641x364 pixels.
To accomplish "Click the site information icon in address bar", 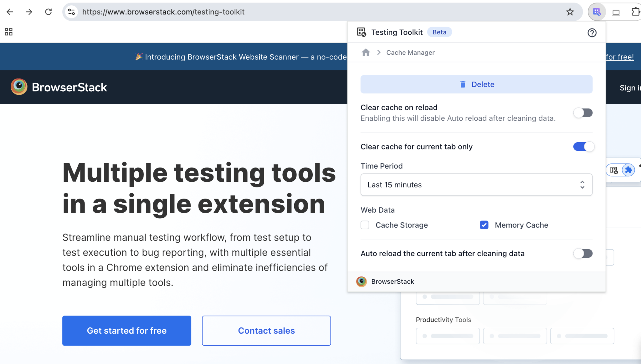I will 72,12.
